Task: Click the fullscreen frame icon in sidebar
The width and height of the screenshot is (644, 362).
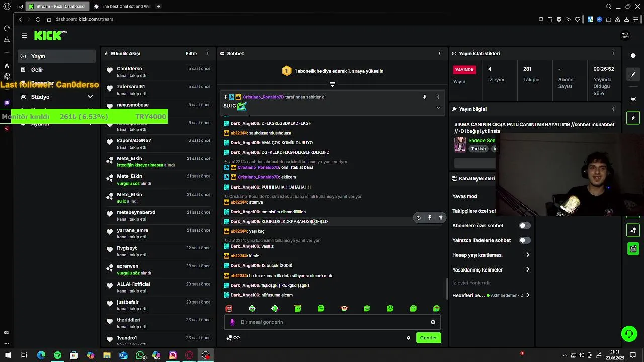Action: coord(633,99)
